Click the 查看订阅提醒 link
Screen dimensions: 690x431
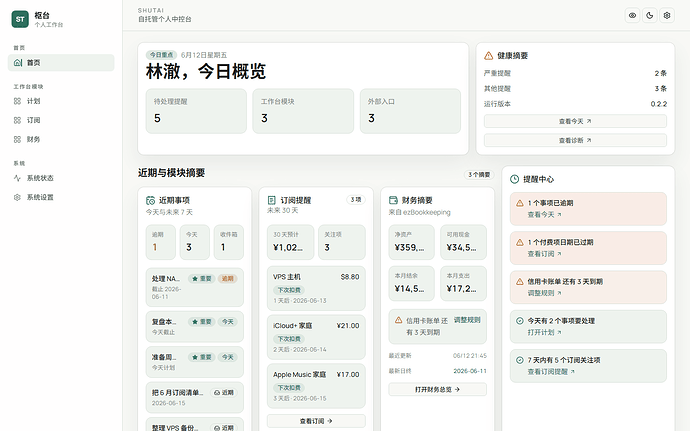[x=551, y=372]
